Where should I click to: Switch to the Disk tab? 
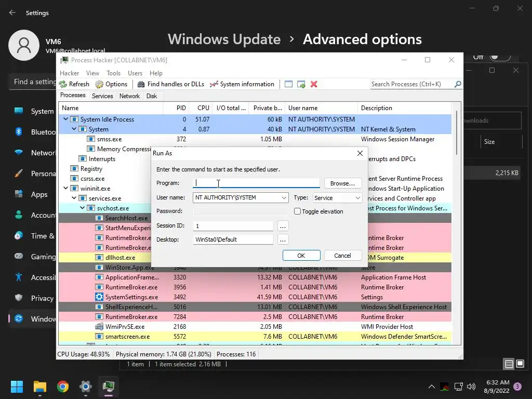tap(152, 96)
